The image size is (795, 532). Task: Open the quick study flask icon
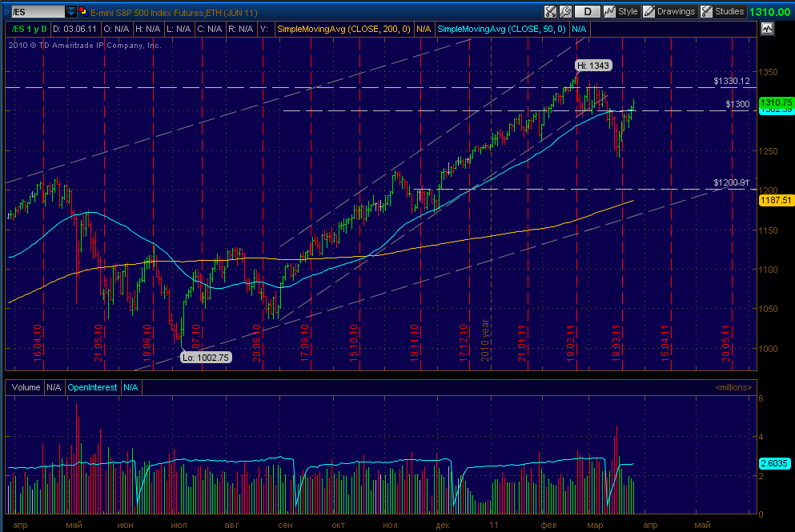click(551, 12)
